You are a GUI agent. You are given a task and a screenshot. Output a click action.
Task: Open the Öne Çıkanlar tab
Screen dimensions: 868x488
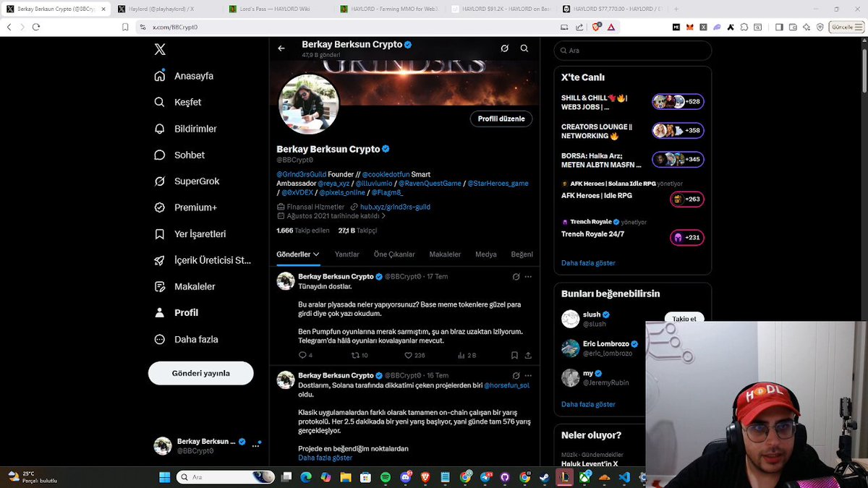point(394,254)
